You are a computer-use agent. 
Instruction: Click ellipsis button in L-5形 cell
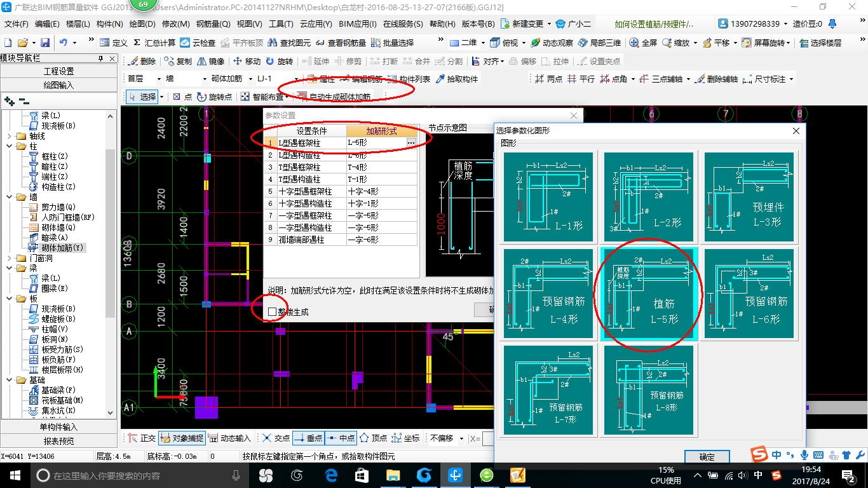click(412, 143)
